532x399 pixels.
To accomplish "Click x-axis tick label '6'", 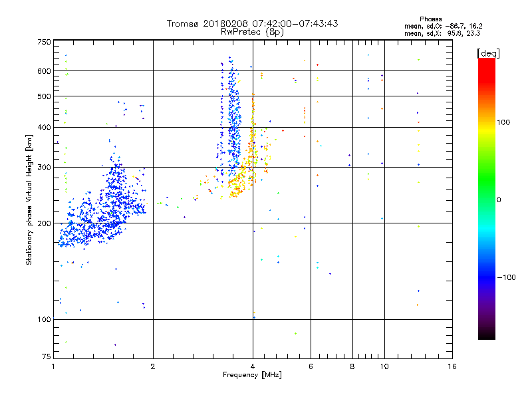I will [311, 366].
